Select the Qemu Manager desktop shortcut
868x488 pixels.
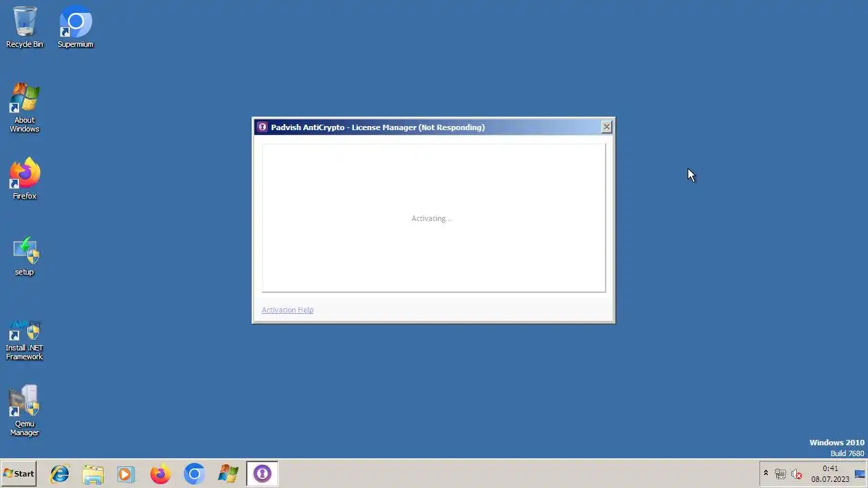click(x=24, y=411)
